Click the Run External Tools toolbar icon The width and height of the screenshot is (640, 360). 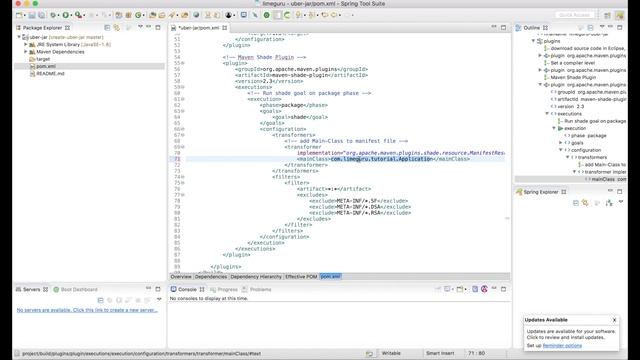click(78, 15)
